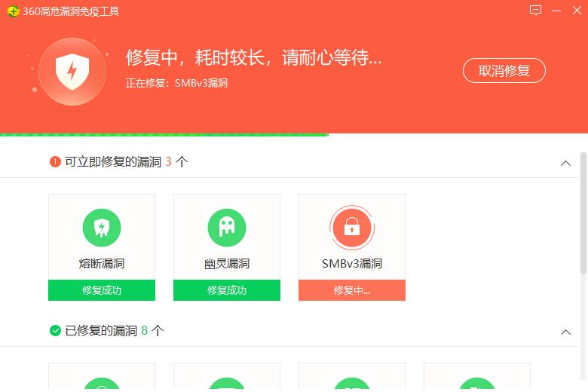Minimize the 360 tool window

[556, 11]
